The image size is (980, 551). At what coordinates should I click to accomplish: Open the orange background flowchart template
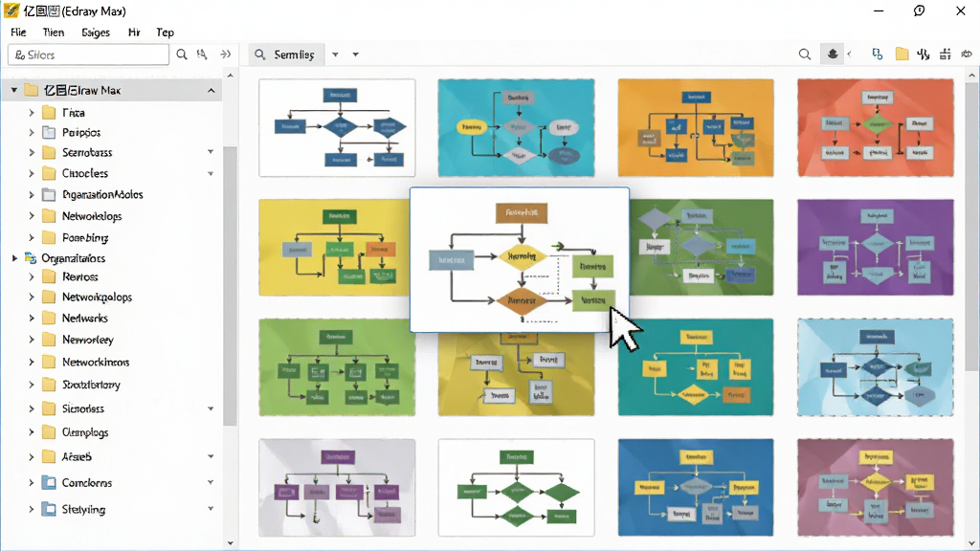tap(696, 128)
